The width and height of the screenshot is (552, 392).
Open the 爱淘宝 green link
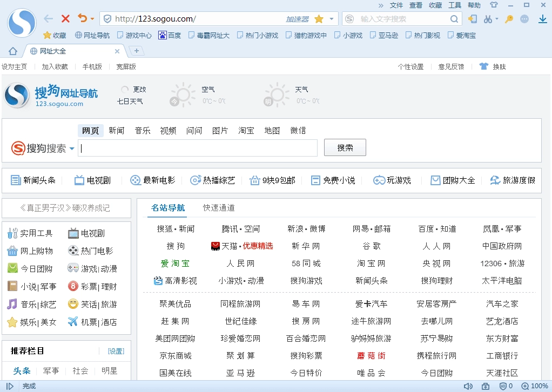[x=175, y=263]
